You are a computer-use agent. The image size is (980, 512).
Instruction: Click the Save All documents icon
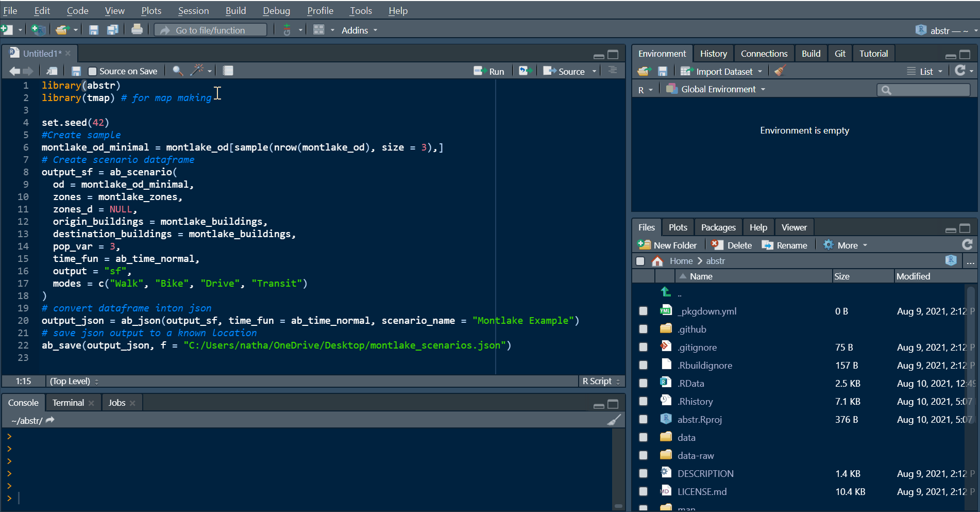click(x=112, y=30)
